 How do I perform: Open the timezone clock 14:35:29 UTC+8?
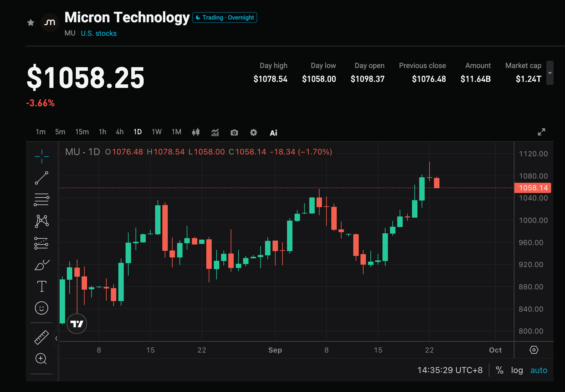click(450, 370)
